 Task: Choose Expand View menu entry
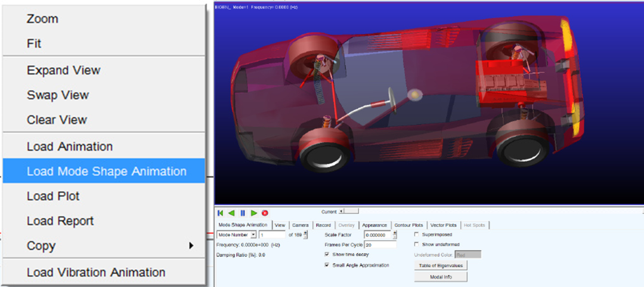(x=104, y=70)
